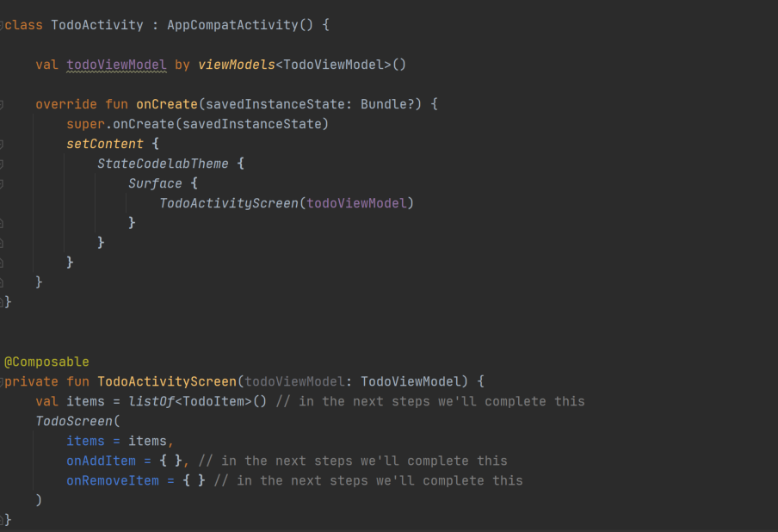This screenshot has width=778, height=532.
Task: Click the comment on the onAddItem line
Action: coord(353,461)
